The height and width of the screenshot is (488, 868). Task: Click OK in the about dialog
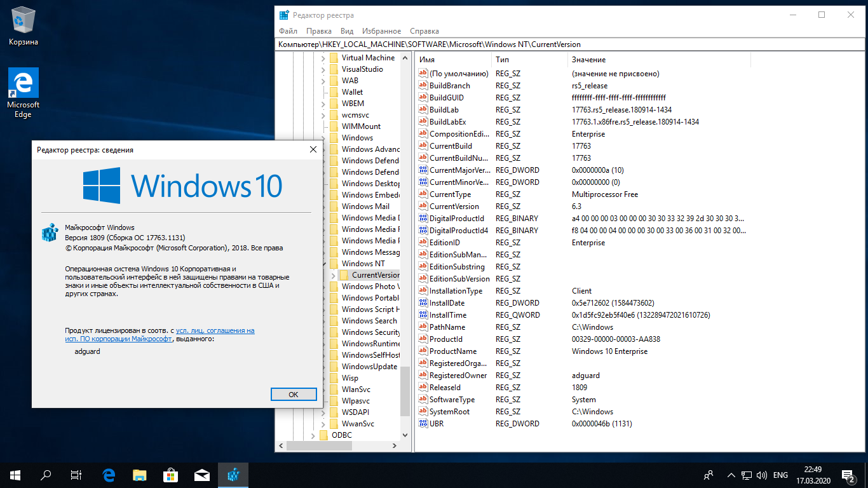[x=293, y=395]
